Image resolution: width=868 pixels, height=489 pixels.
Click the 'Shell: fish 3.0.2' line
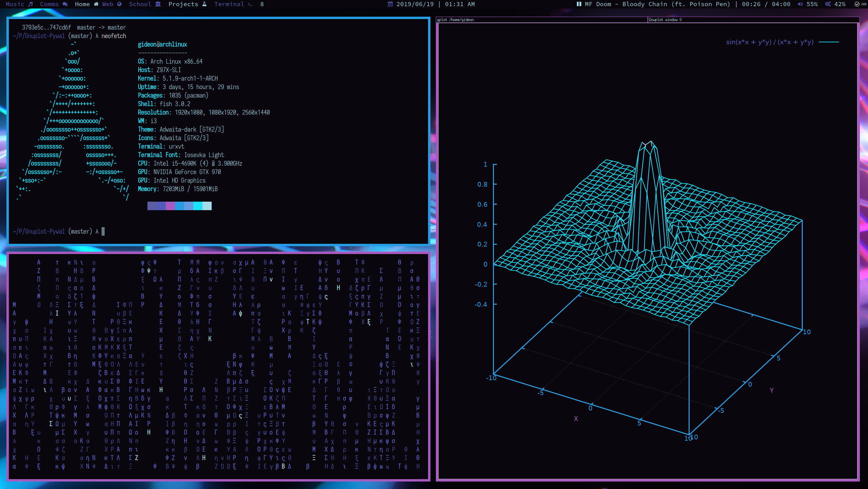(164, 104)
